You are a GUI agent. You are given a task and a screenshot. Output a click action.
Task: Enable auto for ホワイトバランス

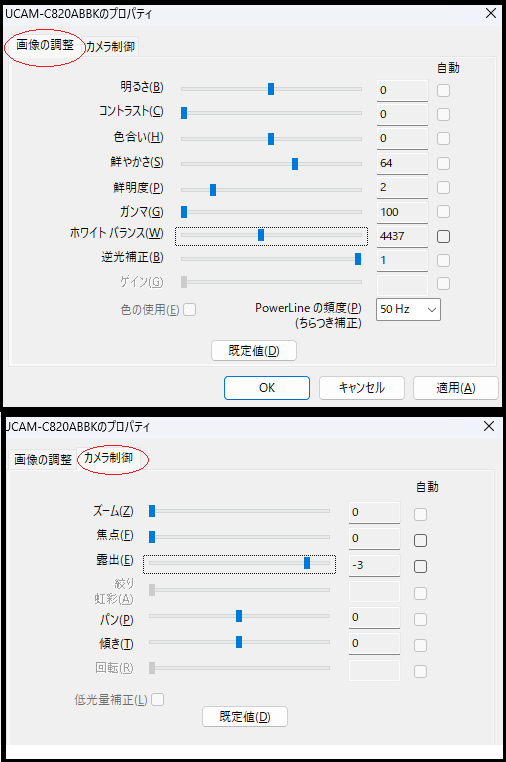tap(443, 236)
